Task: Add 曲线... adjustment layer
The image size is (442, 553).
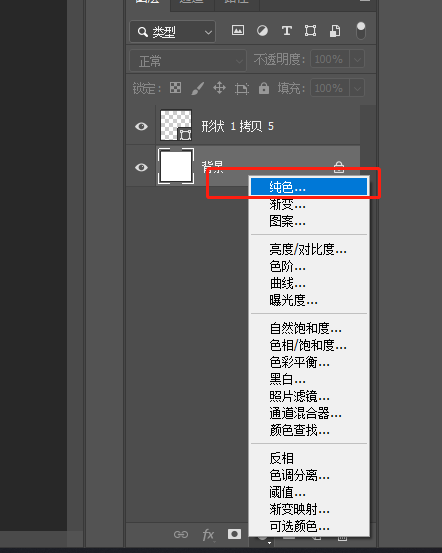Action: 309,283
